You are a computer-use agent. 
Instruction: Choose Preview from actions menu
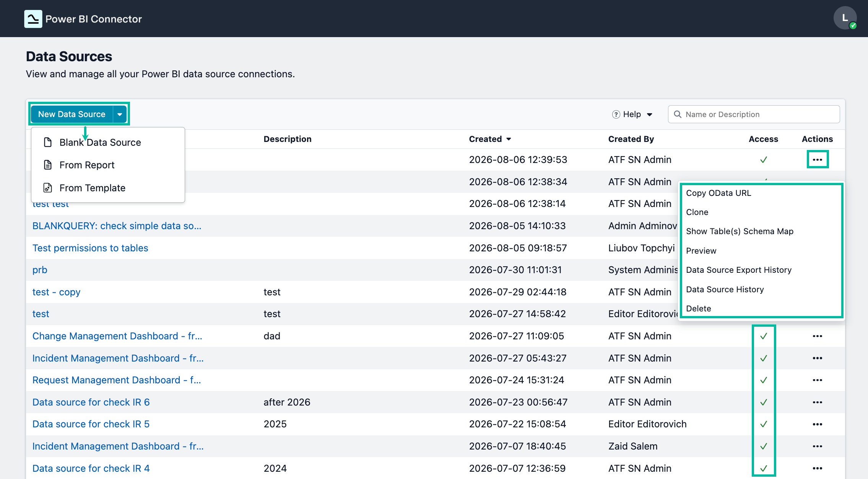(x=701, y=251)
